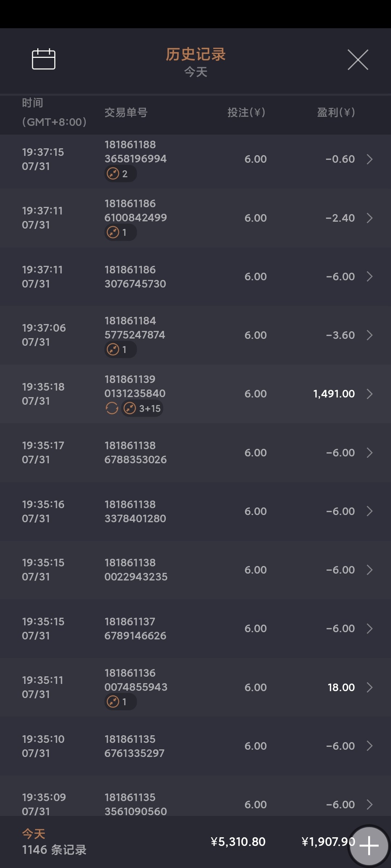This screenshot has height=868, width=391.
Task: Tap the "交易单号" column header
Action: tap(126, 113)
